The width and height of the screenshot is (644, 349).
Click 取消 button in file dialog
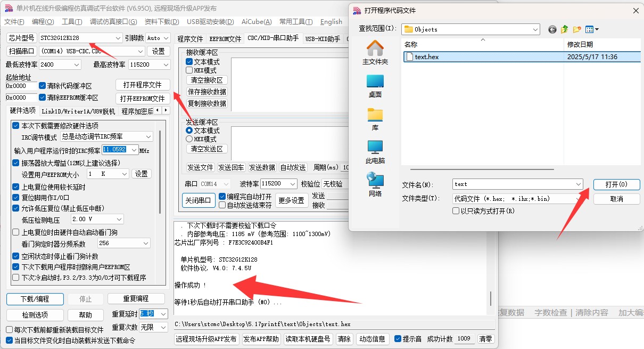[x=616, y=199]
